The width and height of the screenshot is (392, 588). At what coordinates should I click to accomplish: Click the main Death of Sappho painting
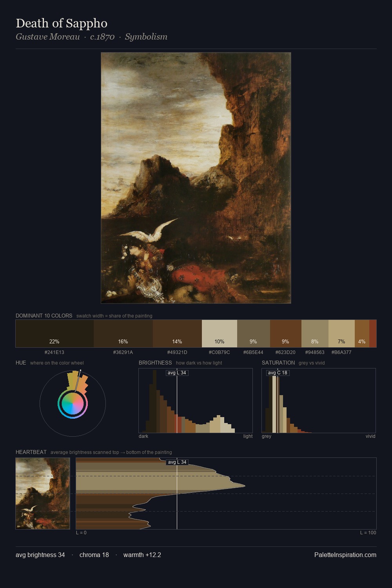coord(196,178)
